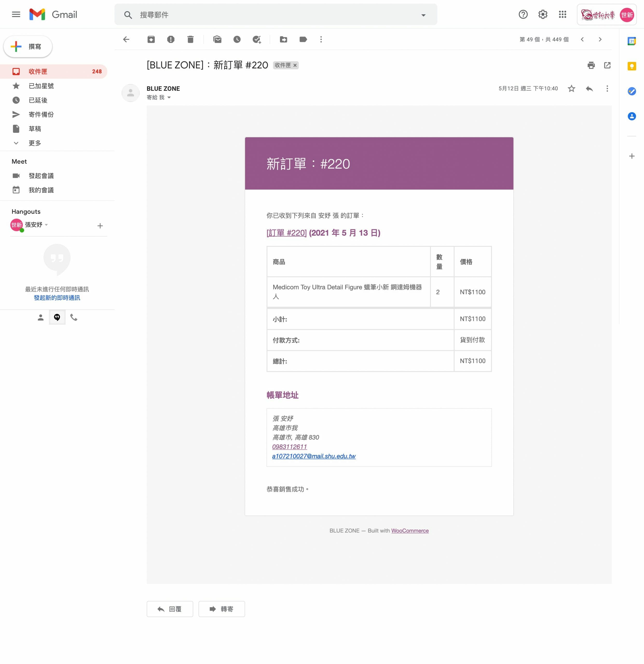The height and width of the screenshot is (664, 644).
Task: Open the message in a new window
Action: coord(607,65)
